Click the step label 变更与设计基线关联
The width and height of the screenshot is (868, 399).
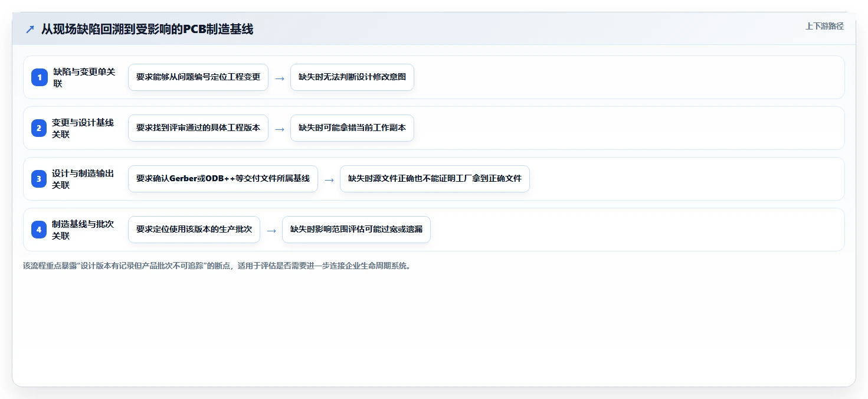[83, 128]
